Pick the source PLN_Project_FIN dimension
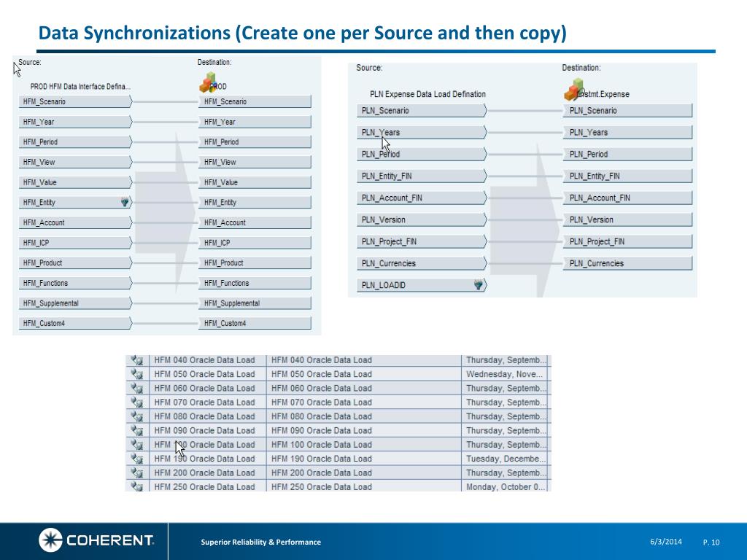This screenshot has width=747, height=560. click(x=422, y=241)
